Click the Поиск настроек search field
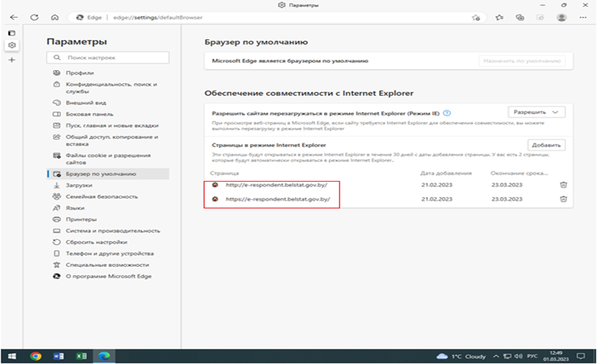This screenshot has width=598, height=364. 108,57
